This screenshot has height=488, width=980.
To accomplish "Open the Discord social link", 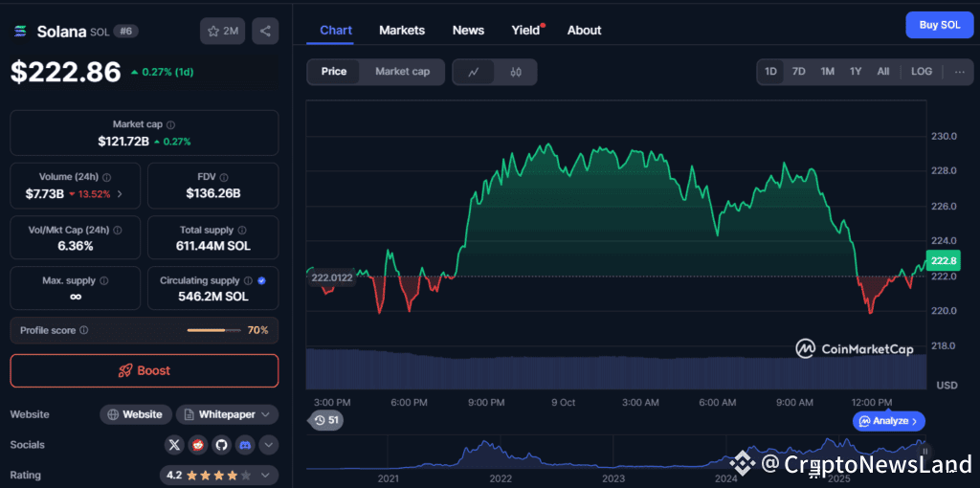I will (246, 445).
